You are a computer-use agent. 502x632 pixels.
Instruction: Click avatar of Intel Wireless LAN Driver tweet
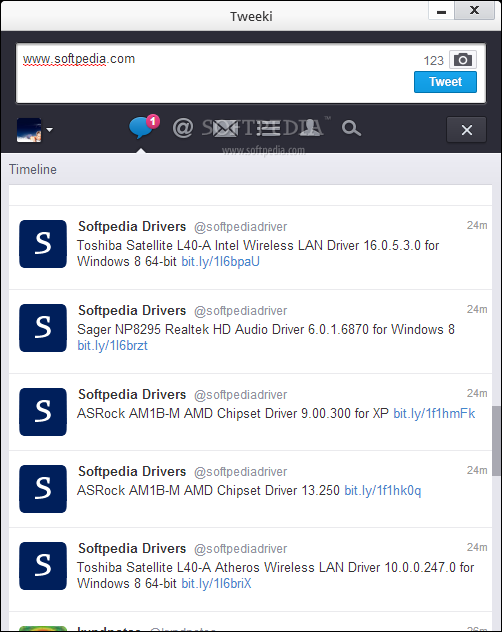tap(43, 244)
